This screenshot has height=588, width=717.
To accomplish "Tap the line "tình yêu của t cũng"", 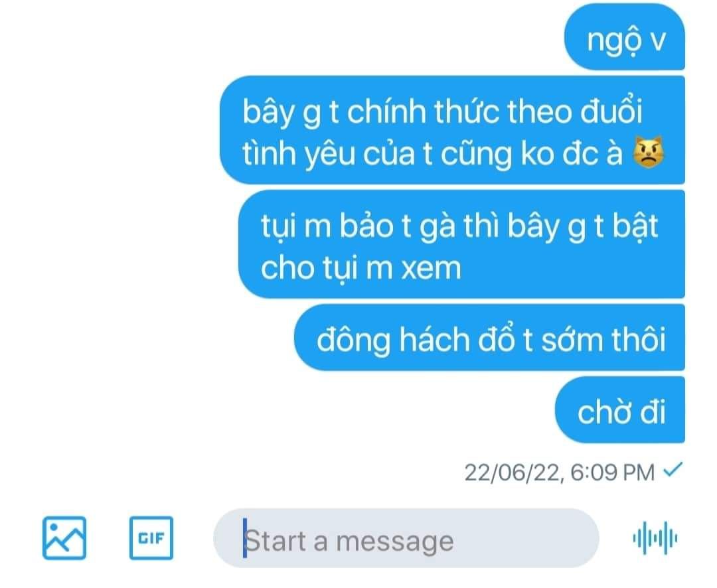I will click(377, 154).
